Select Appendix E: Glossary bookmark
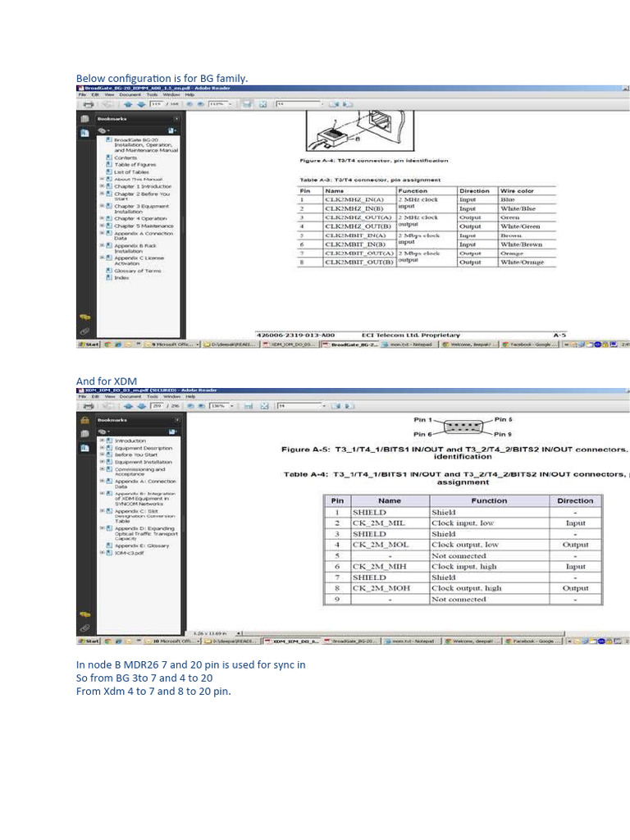This screenshot has width=630, height=840. click(x=142, y=546)
